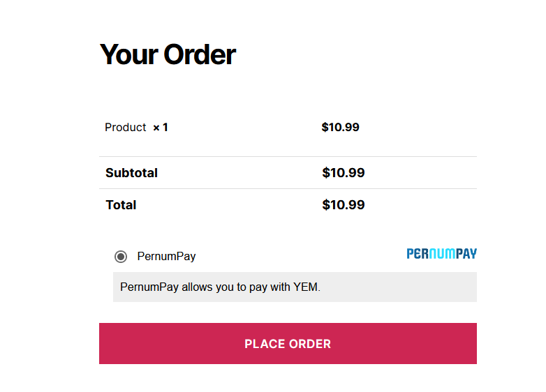Click the Total amount $10.99

[344, 204]
